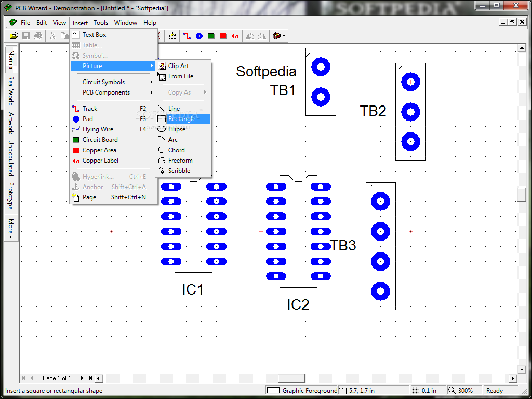Click the rotate right toolbar icon

(262, 36)
